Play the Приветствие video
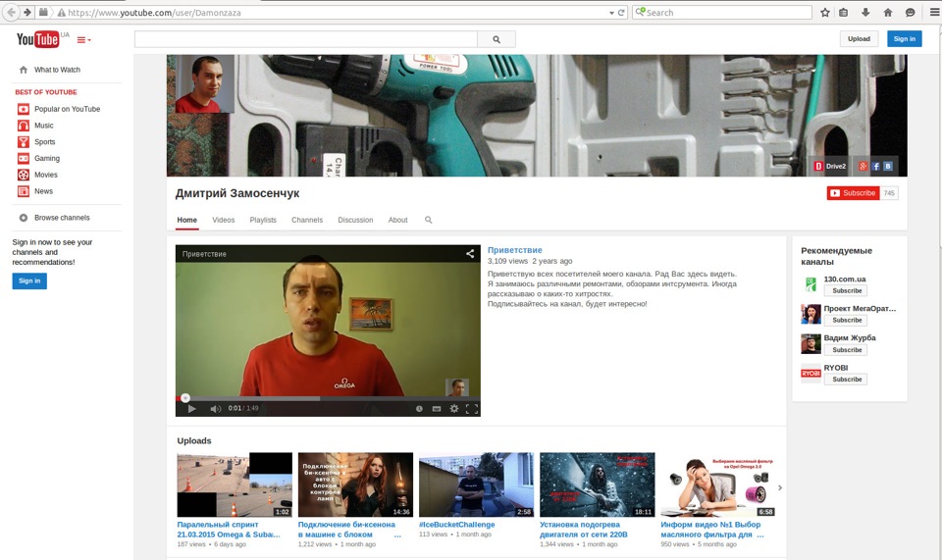This screenshot has height=560, width=942. (x=191, y=409)
